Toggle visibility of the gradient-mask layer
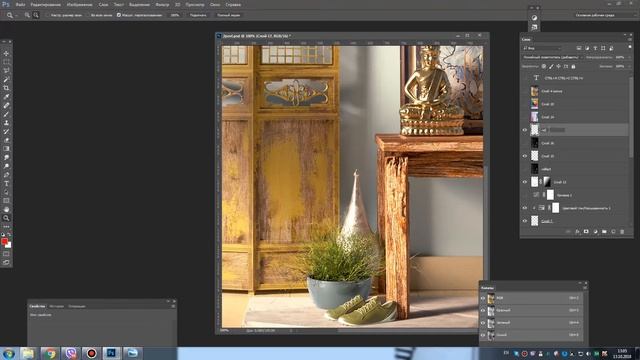The image size is (640, 360). click(525, 182)
